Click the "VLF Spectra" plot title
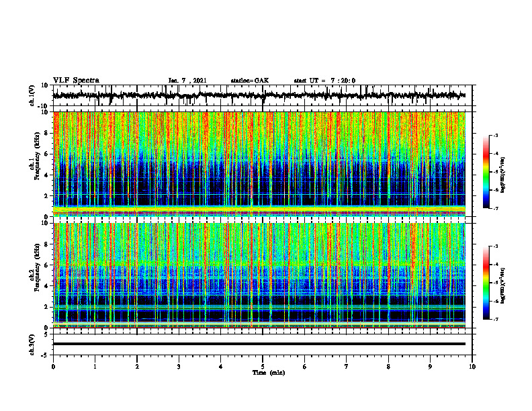 tap(76, 81)
